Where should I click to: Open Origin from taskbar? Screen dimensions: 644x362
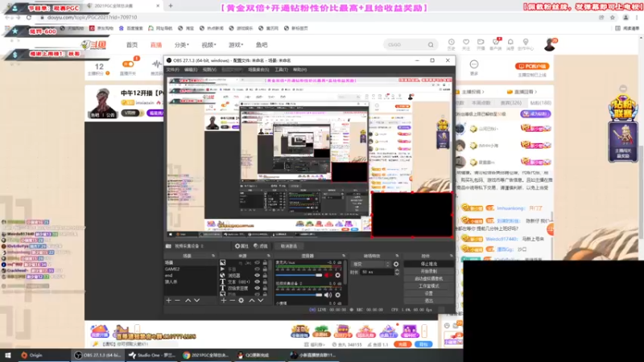pos(32,355)
